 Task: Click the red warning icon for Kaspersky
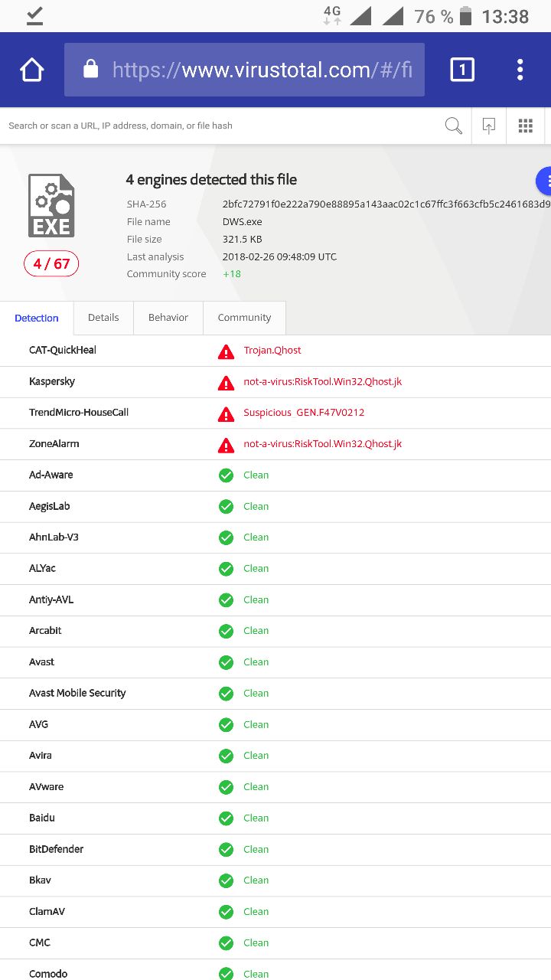226,382
